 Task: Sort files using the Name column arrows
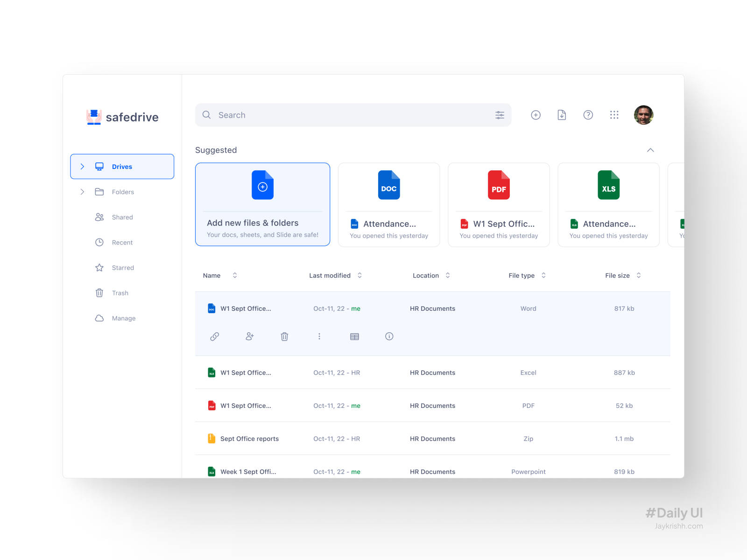(x=234, y=275)
